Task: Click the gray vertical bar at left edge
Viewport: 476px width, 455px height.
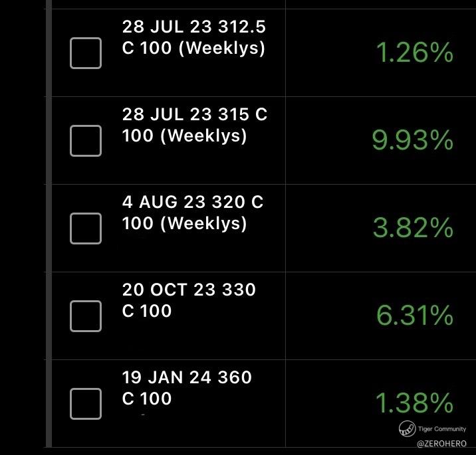Action: pyautogui.click(x=48, y=226)
